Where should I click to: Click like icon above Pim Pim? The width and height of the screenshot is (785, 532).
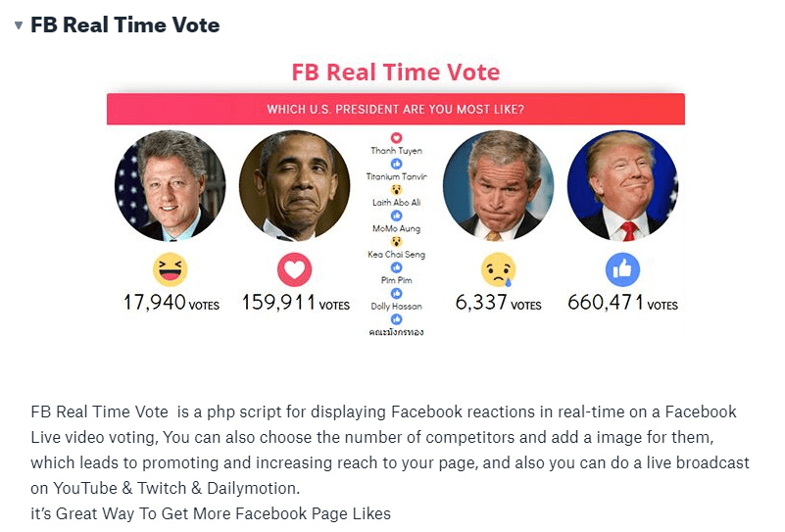pos(396,266)
